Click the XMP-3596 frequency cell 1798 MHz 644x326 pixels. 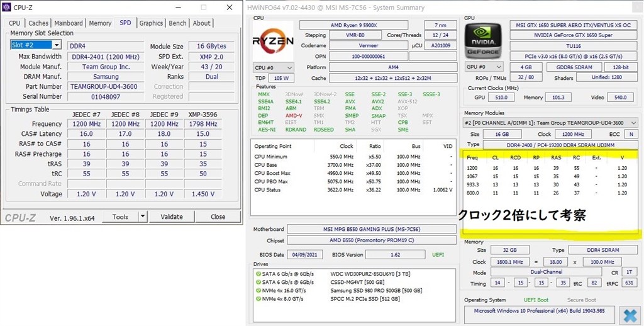click(203, 124)
